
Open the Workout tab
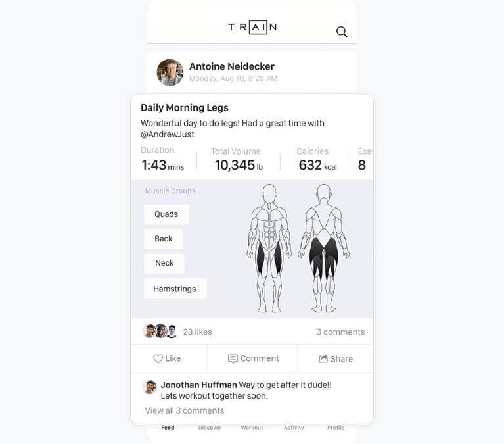pyautogui.click(x=252, y=428)
